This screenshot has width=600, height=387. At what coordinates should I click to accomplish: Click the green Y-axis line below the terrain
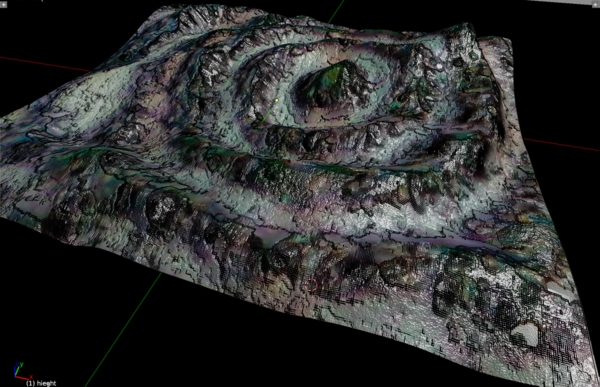coord(122,330)
